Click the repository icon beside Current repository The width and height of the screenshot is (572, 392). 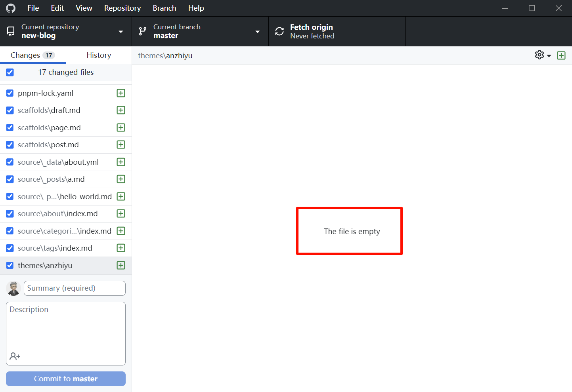pyautogui.click(x=11, y=31)
